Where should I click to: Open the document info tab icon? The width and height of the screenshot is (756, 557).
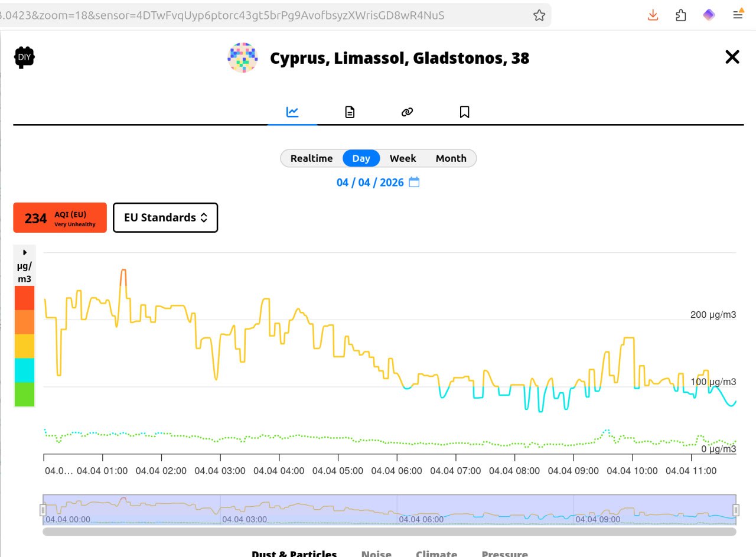(x=350, y=112)
